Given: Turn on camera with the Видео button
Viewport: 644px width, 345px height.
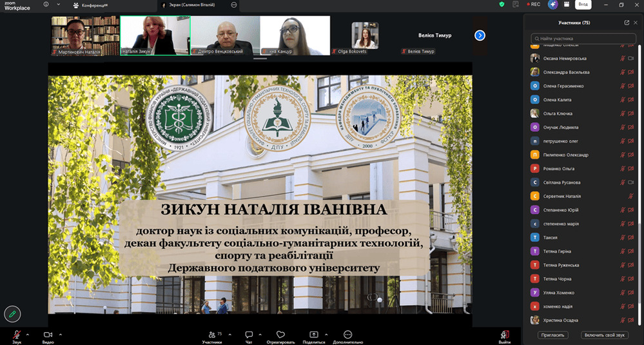Looking at the screenshot, I should [x=48, y=335].
